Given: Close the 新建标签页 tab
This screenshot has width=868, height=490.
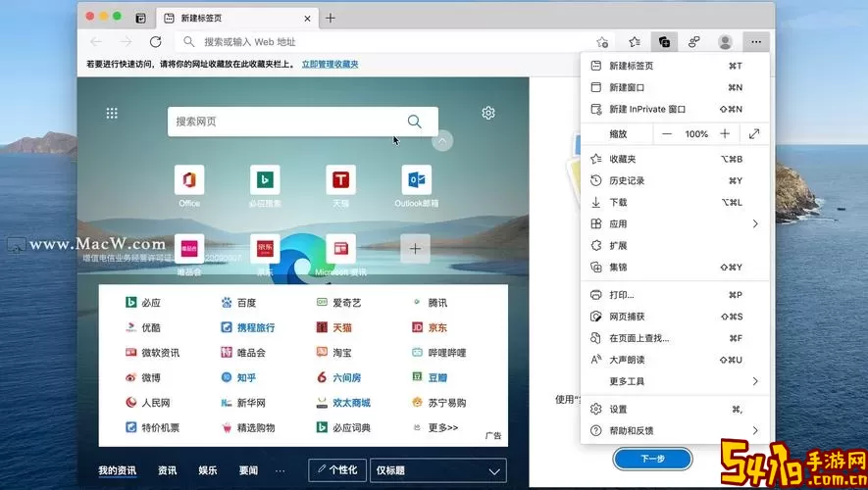Looking at the screenshot, I should pos(307,19).
